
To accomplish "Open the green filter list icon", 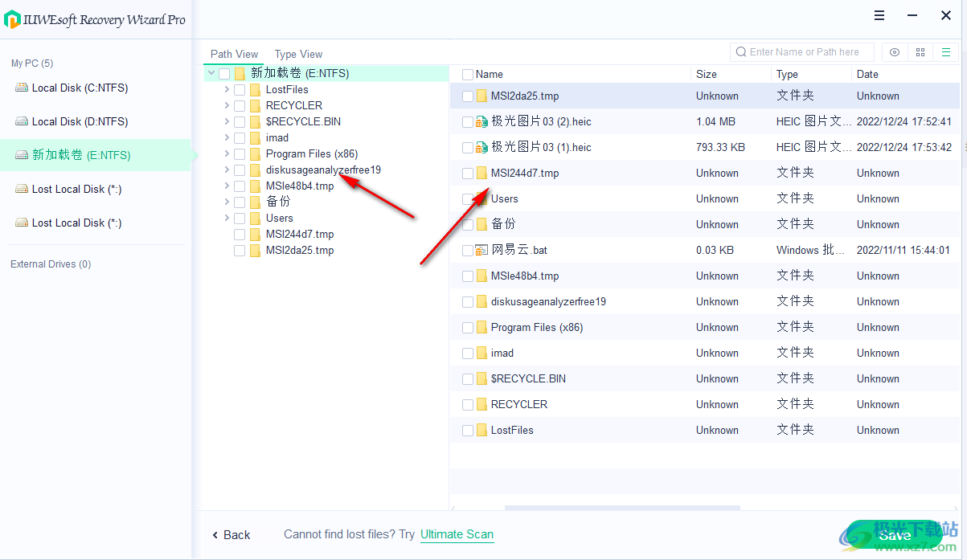I will [945, 51].
